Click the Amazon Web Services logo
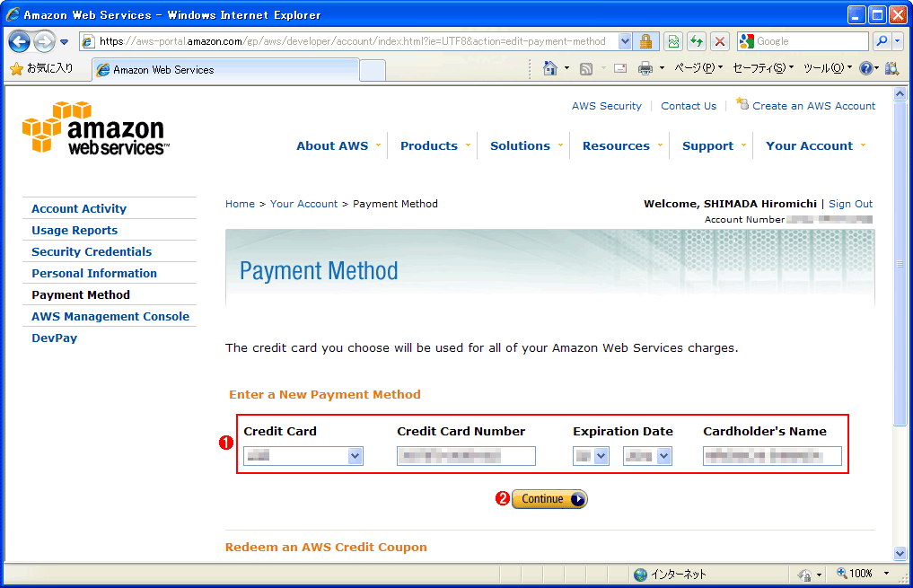913x588 pixels. [x=96, y=128]
